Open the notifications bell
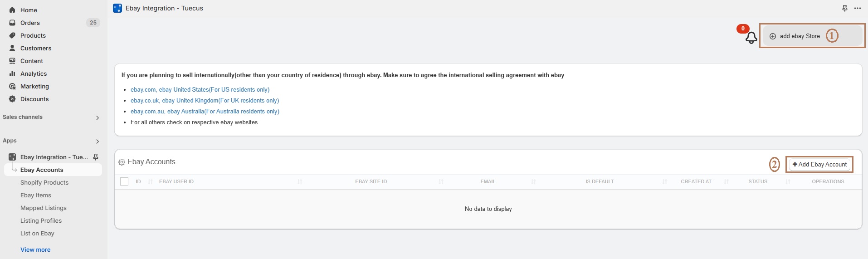This screenshot has width=868, height=259. pos(751,38)
